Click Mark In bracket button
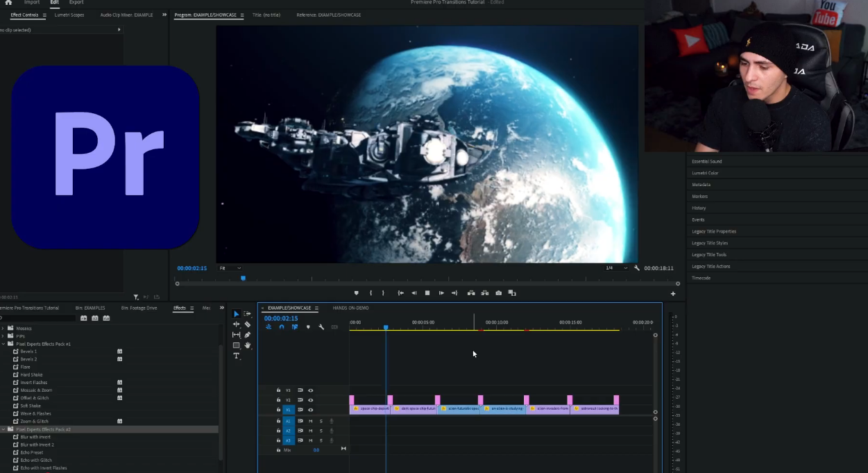This screenshot has width=868, height=473. point(371,293)
